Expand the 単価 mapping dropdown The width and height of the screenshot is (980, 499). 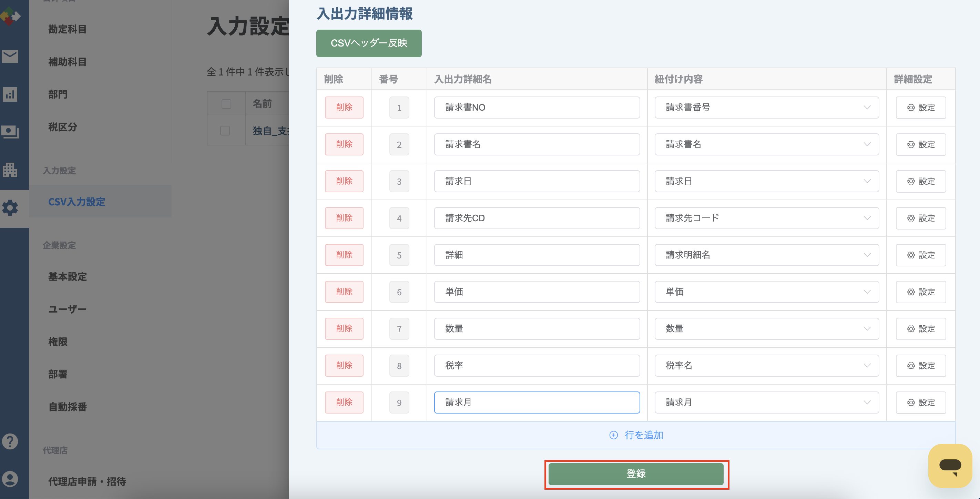(x=767, y=292)
